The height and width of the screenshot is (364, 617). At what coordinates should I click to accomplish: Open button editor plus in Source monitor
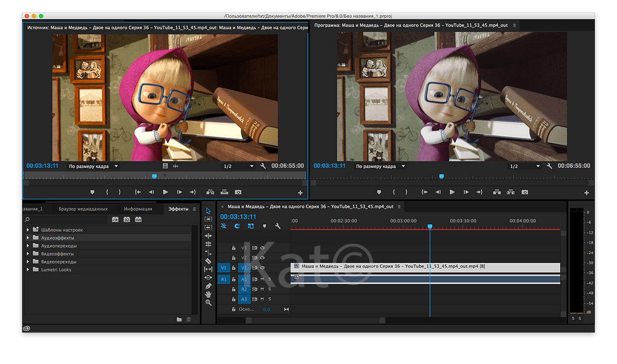click(300, 192)
